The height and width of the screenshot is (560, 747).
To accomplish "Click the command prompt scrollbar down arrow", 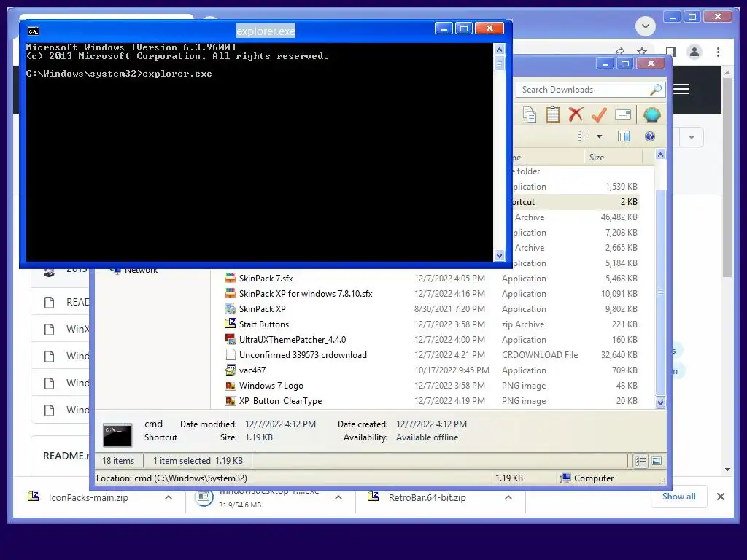I will point(499,255).
